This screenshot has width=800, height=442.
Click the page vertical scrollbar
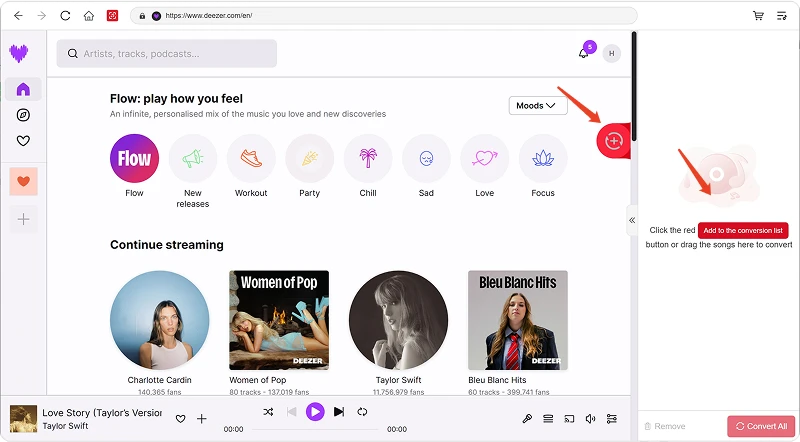tap(634, 87)
